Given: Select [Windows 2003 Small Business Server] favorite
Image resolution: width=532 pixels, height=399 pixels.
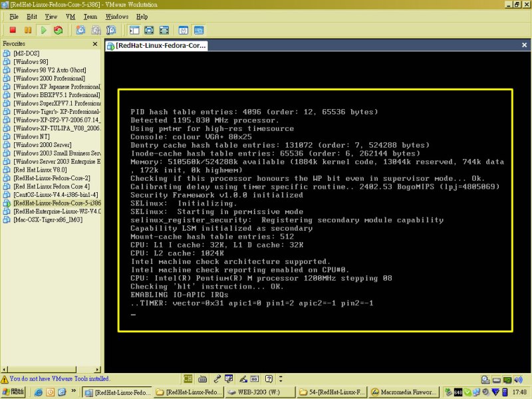Looking at the screenshot, I should pyautogui.click(x=52, y=153).
